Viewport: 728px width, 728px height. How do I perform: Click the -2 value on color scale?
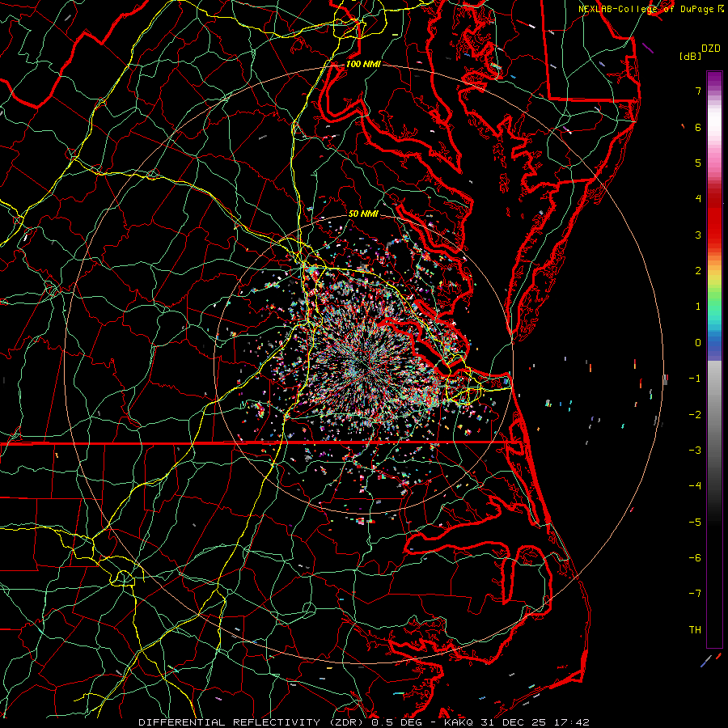click(x=695, y=414)
